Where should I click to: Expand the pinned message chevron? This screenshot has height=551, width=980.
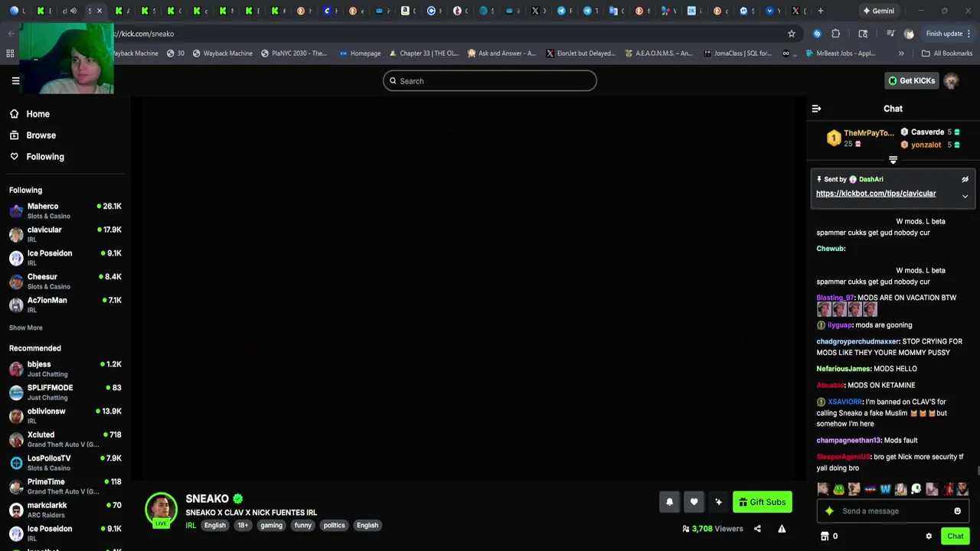tap(965, 197)
